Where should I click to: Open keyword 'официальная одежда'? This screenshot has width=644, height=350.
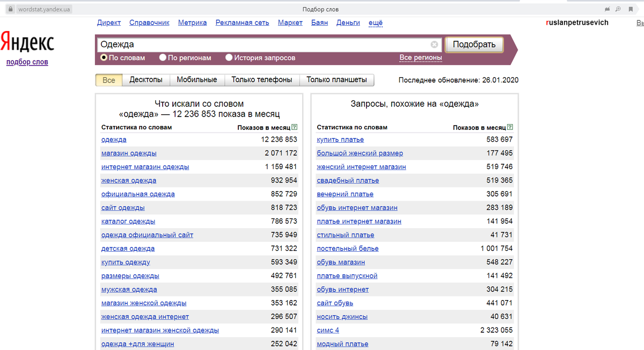click(138, 194)
